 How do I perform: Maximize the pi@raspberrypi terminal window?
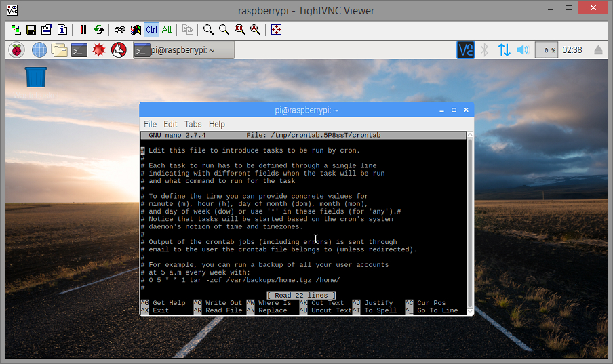(x=454, y=110)
